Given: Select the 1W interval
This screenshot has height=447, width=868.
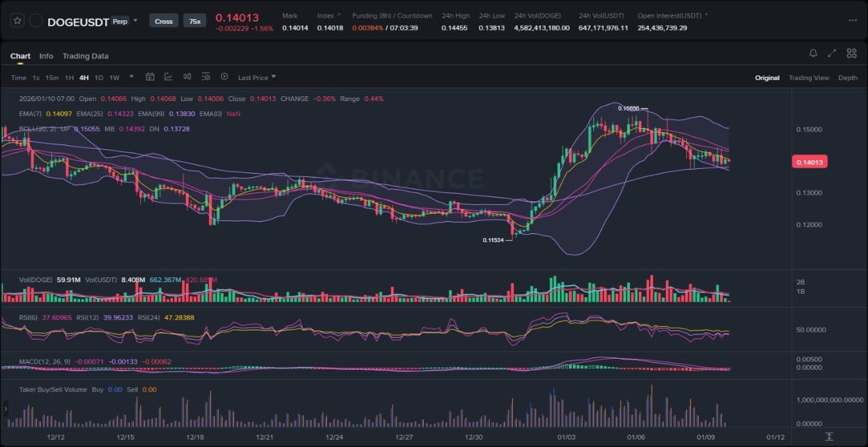Looking at the screenshot, I should [x=114, y=78].
